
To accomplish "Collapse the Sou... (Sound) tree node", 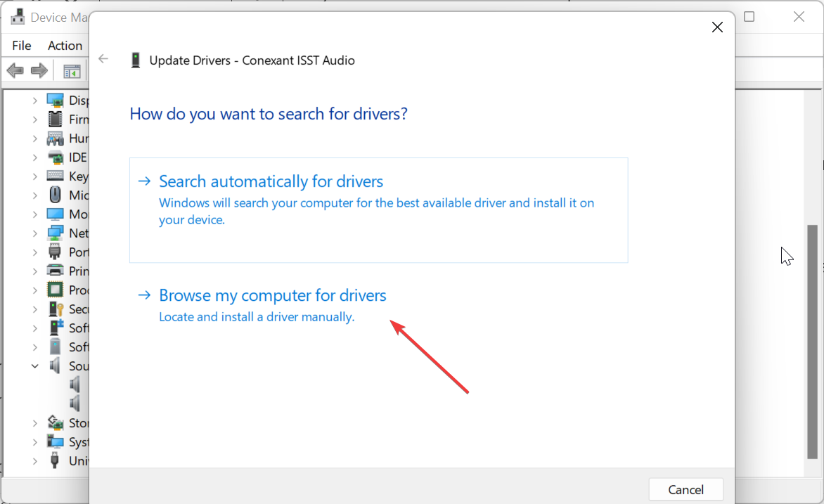I will (x=34, y=366).
